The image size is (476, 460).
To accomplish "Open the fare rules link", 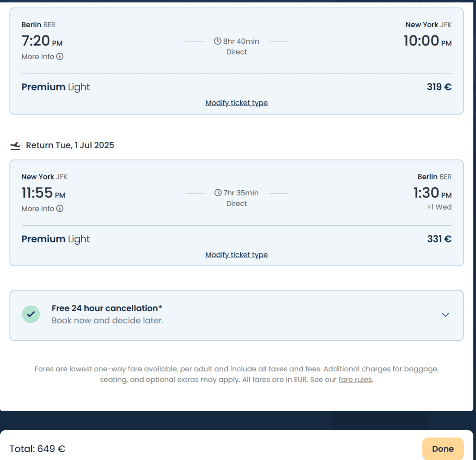I will click(x=355, y=380).
